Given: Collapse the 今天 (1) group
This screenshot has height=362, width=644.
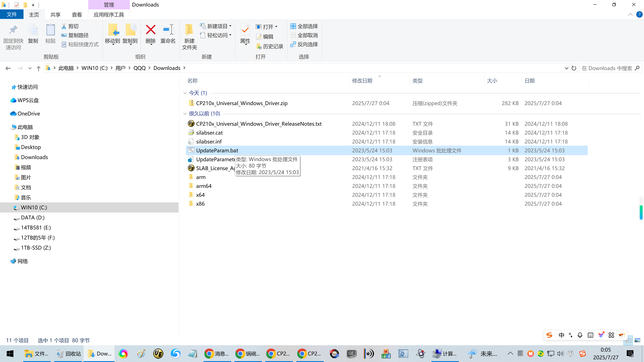Looking at the screenshot, I should tap(185, 93).
